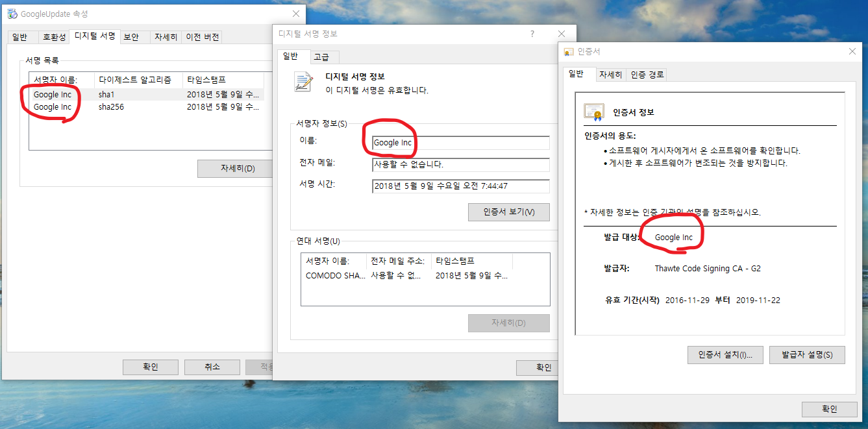Select the sha256 Google Inc signature row
This screenshot has width=868, height=429.
pyautogui.click(x=147, y=107)
